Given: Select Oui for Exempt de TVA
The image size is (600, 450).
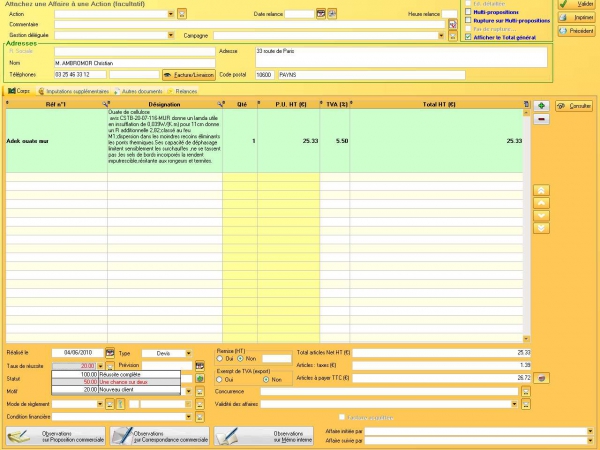Looking at the screenshot, I should [x=220, y=380].
